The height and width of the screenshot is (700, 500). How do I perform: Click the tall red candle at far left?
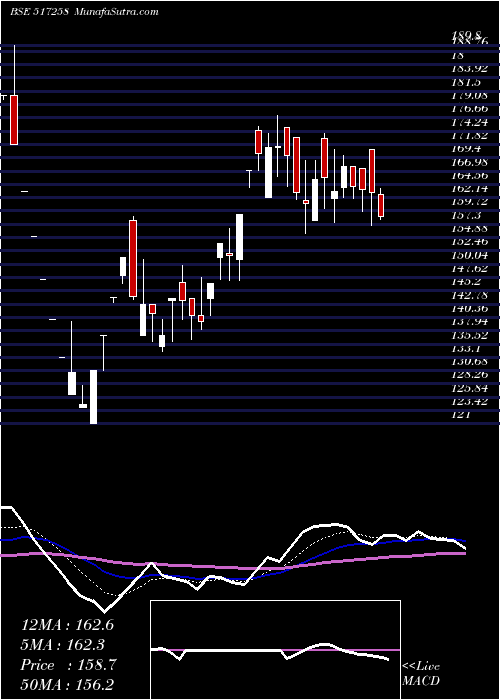[x=14, y=120]
